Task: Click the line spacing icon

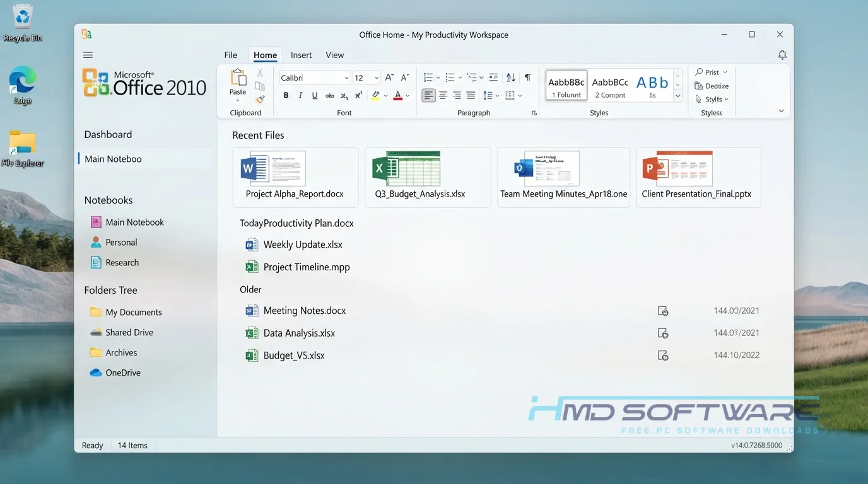Action: 488,96
